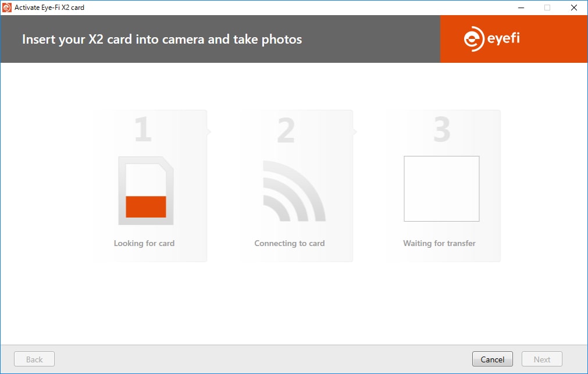Click the large step number 1
The height and width of the screenshot is (374, 588).
tap(143, 130)
